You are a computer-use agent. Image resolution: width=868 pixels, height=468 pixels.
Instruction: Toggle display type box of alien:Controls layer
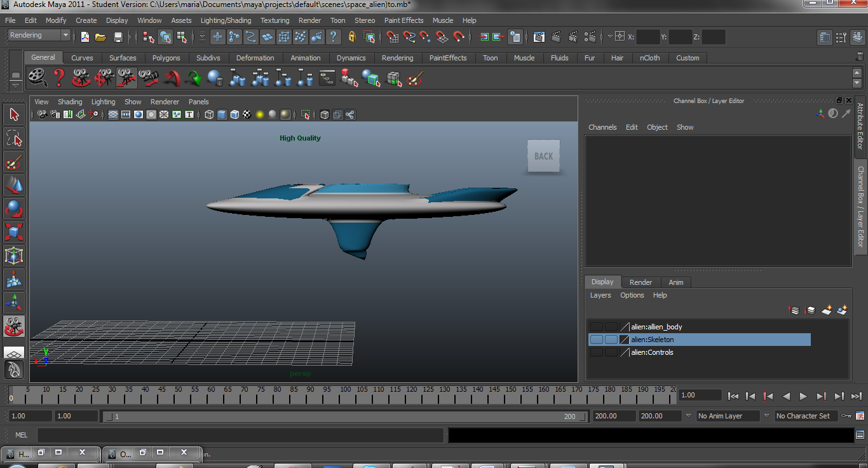coord(611,352)
